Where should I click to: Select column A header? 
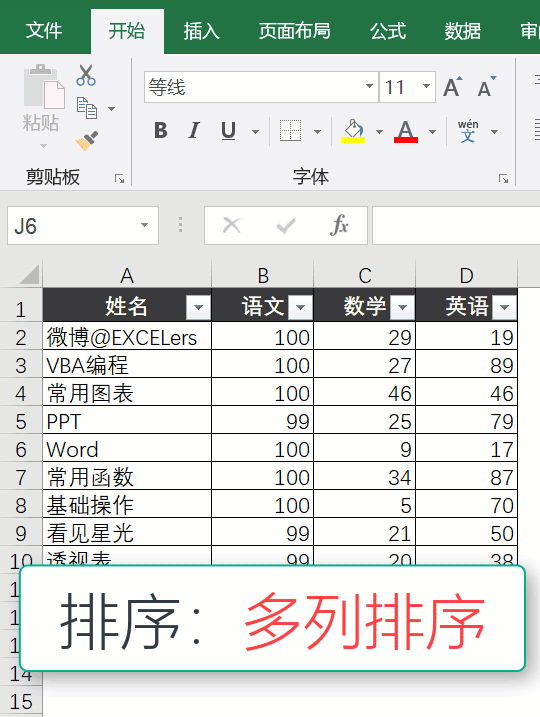pos(127,275)
